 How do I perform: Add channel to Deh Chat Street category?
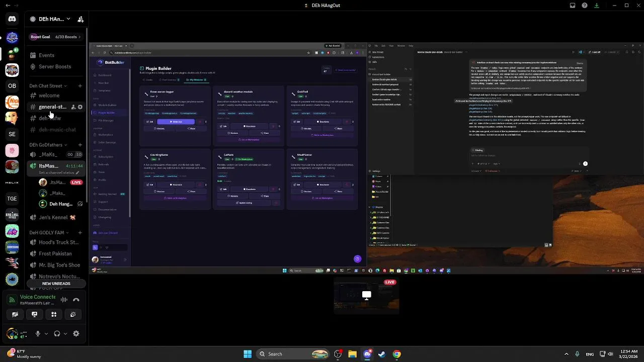pyautogui.click(x=80, y=86)
